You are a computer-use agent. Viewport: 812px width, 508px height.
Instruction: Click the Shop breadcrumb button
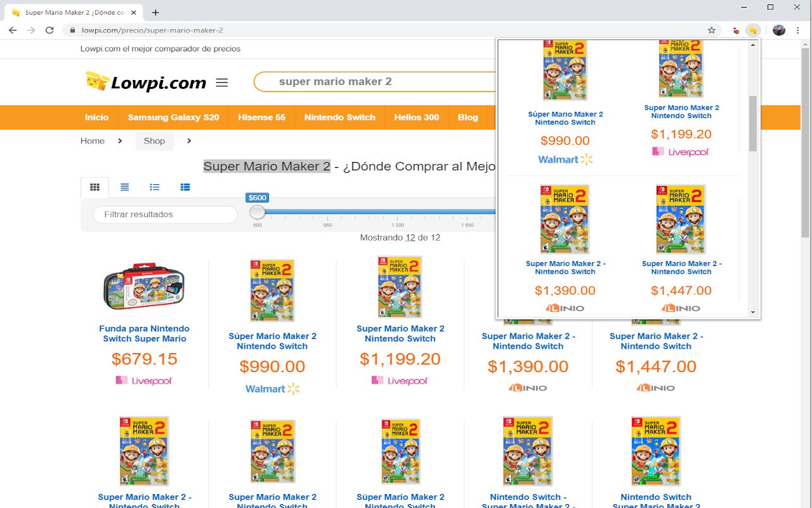154,141
